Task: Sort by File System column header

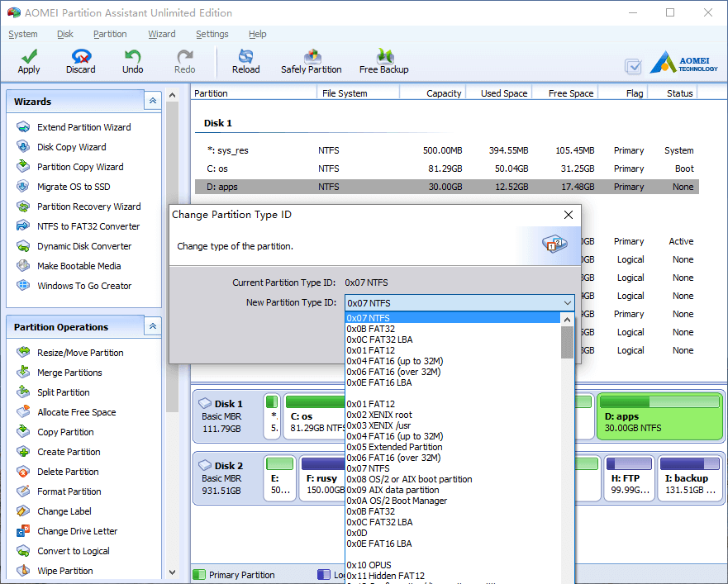Action: point(358,93)
